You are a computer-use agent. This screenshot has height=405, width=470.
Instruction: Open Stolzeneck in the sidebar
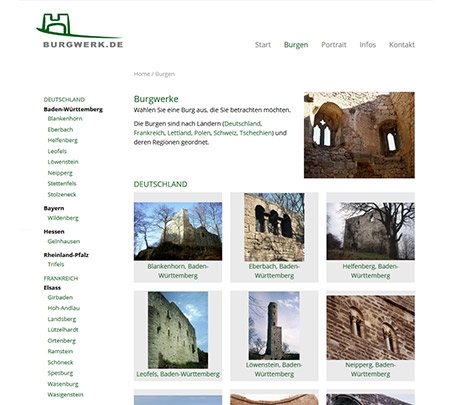pos(62,195)
